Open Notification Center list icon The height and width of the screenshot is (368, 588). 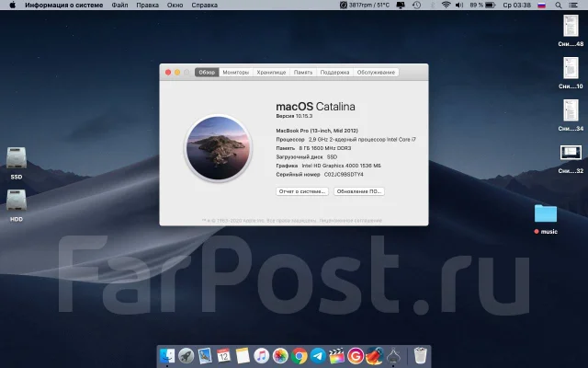(573, 6)
